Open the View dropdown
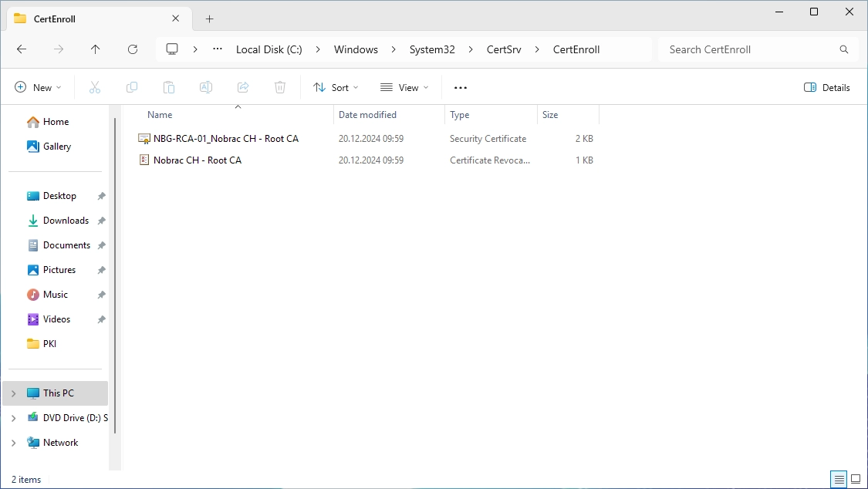The image size is (868, 489). pyautogui.click(x=404, y=87)
